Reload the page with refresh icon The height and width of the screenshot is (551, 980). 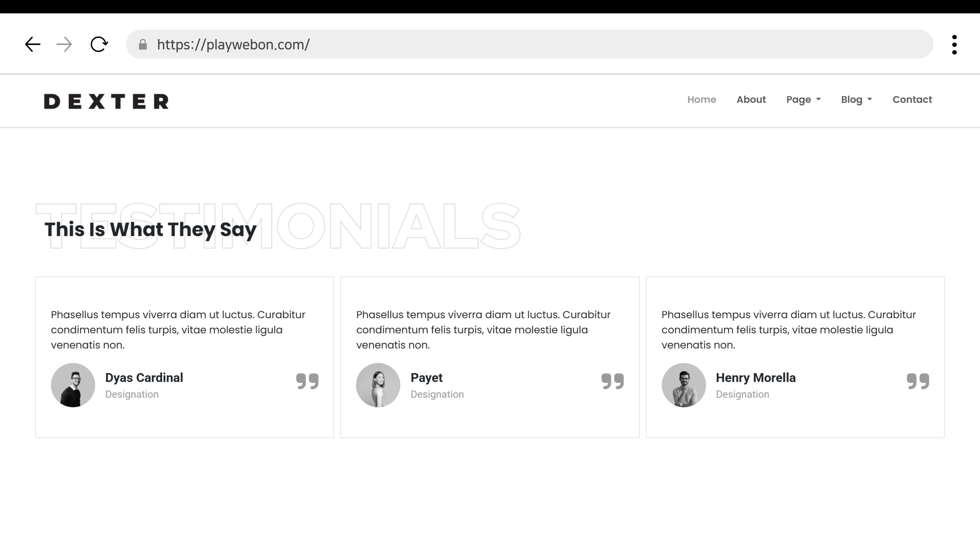click(x=99, y=44)
